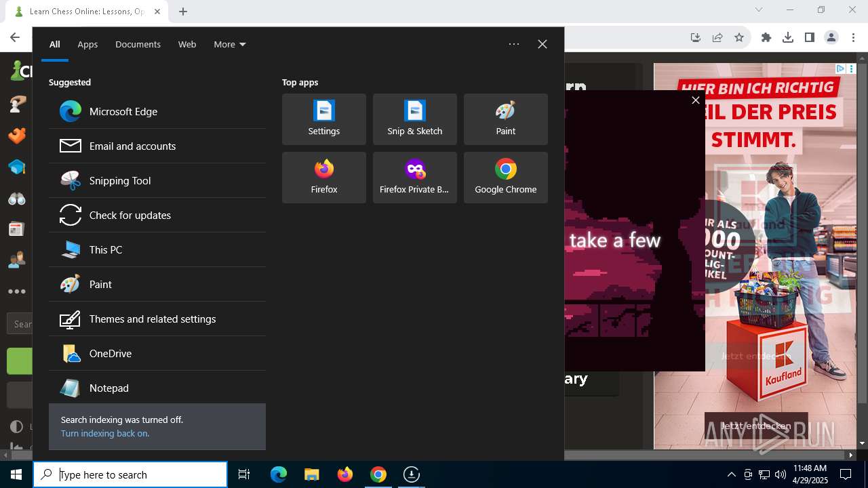Open search panel options (three dots)
The height and width of the screenshot is (488, 868).
(514, 44)
